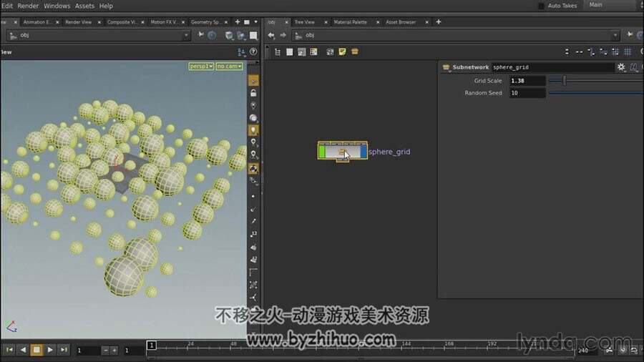Image resolution: width=644 pixels, height=362 pixels.
Task: Step forward one frame with plus button
Action: click(x=114, y=351)
